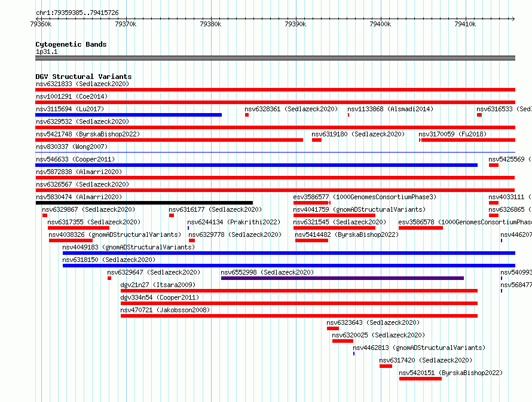Image resolution: width=532 pixels, height=402 pixels.
Task: Click the nsv6326567 (Sedlazeck2020) label
Action: pyautogui.click(x=82, y=184)
